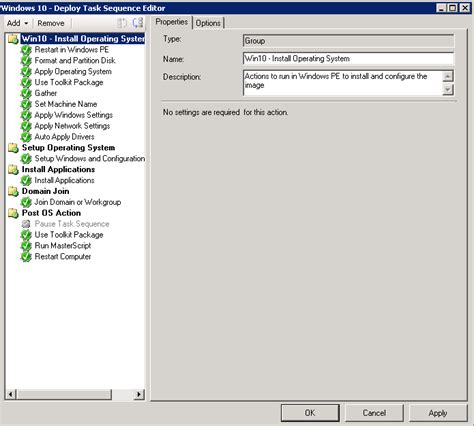The width and height of the screenshot is (474, 426).
Task: Select the Run MasterScript step
Action: click(x=63, y=246)
